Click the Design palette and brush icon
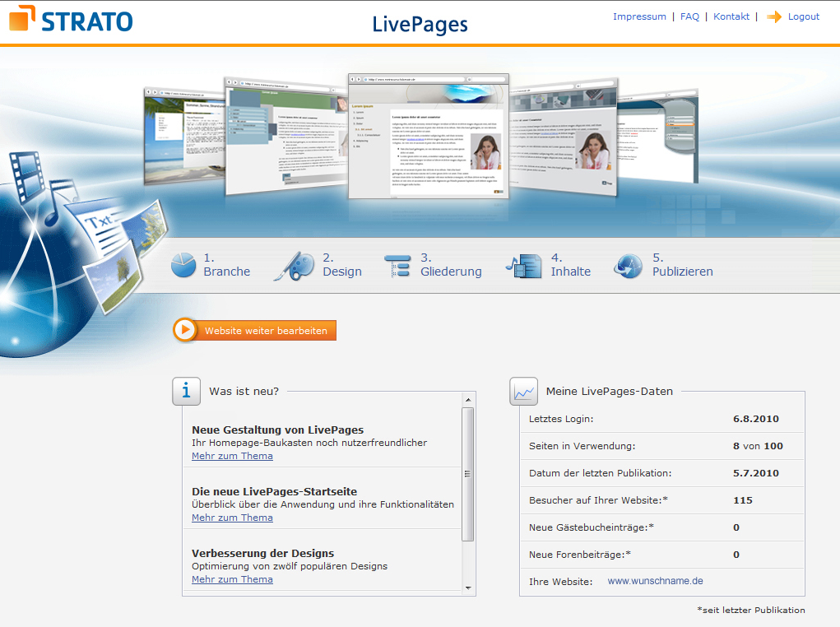The width and height of the screenshot is (840, 627). (295, 266)
